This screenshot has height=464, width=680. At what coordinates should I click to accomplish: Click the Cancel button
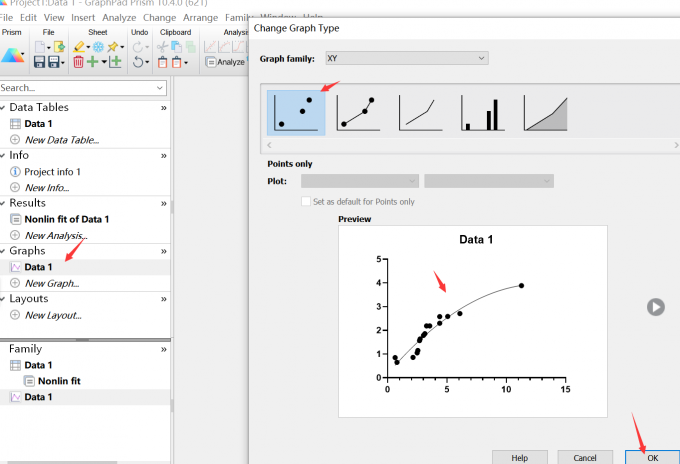(585, 457)
